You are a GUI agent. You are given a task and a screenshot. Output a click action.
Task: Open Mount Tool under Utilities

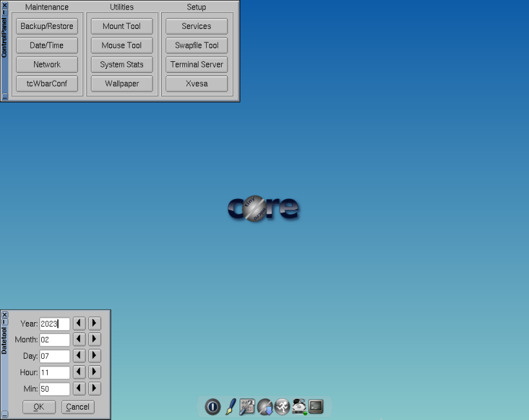(122, 26)
